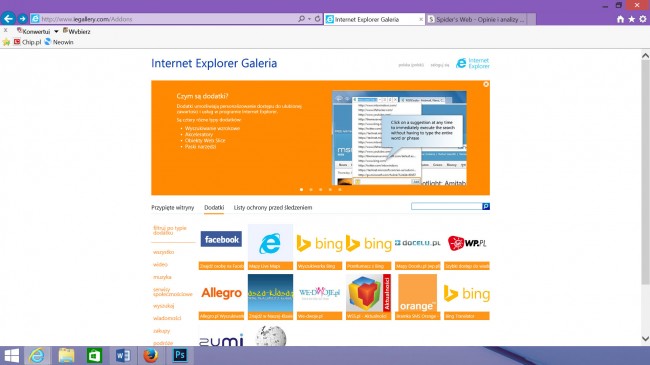This screenshot has height=365, width=650.
Task: Refresh the page with the reload icon
Action: coord(318,19)
